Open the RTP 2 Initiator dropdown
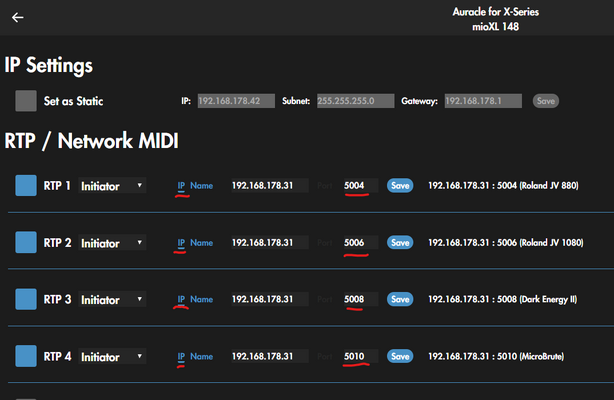Screen dimensions: 614x400 [112, 243]
